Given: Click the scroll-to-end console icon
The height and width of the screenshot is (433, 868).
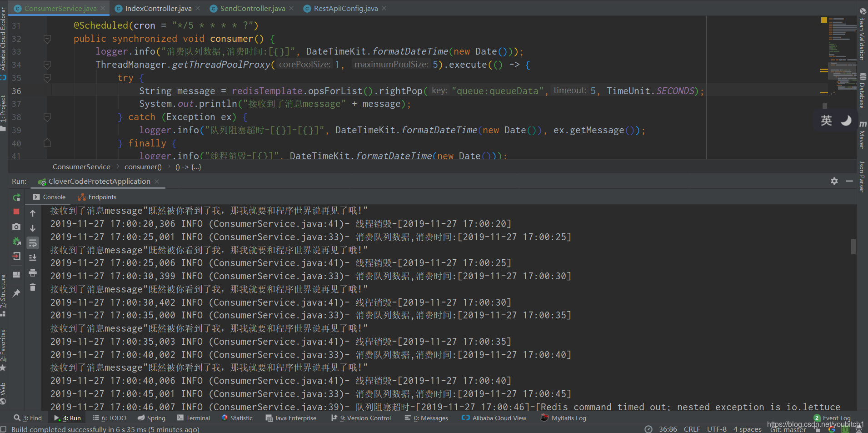Looking at the screenshot, I should 33,258.
